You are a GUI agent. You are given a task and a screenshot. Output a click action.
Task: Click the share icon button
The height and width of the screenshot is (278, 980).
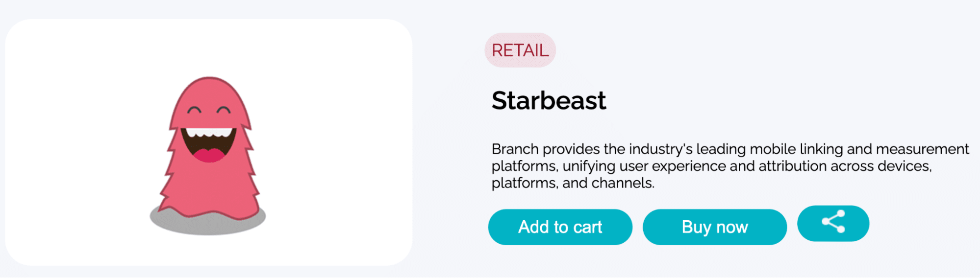pyautogui.click(x=833, y=223)
